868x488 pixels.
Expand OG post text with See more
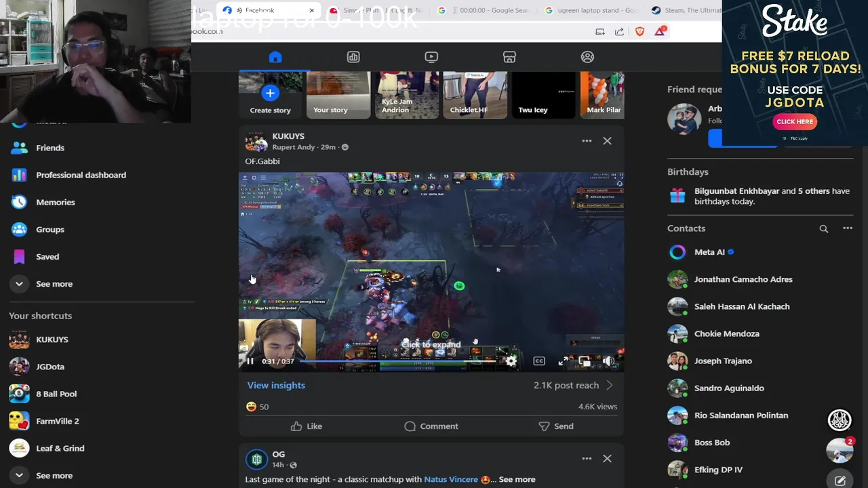517,479
